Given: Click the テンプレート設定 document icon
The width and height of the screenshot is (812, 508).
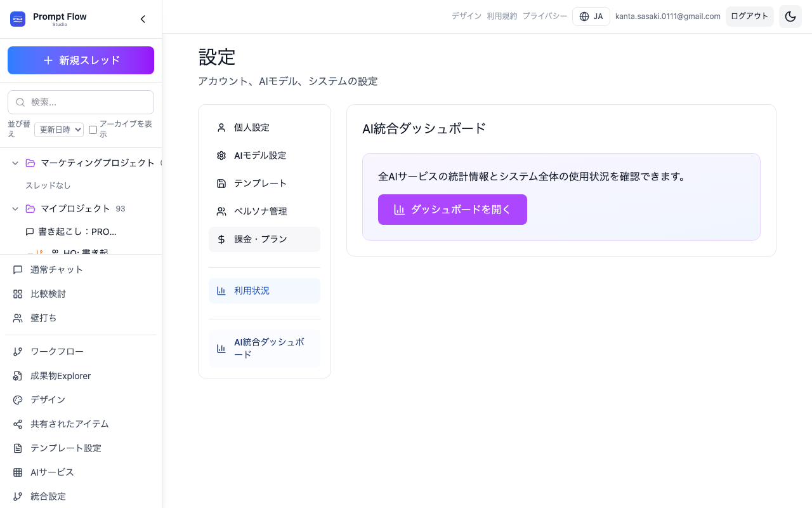Looking at the screenshot, I should click(18, 448).
